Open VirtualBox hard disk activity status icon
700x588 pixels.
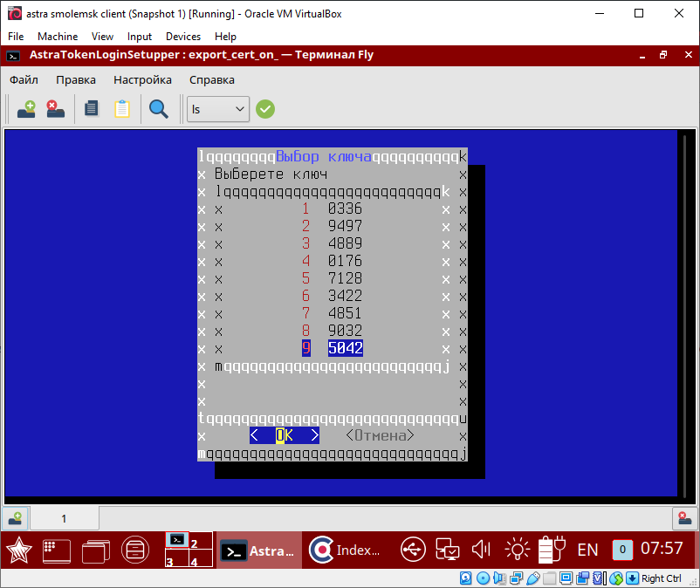(x=465, y=578)
